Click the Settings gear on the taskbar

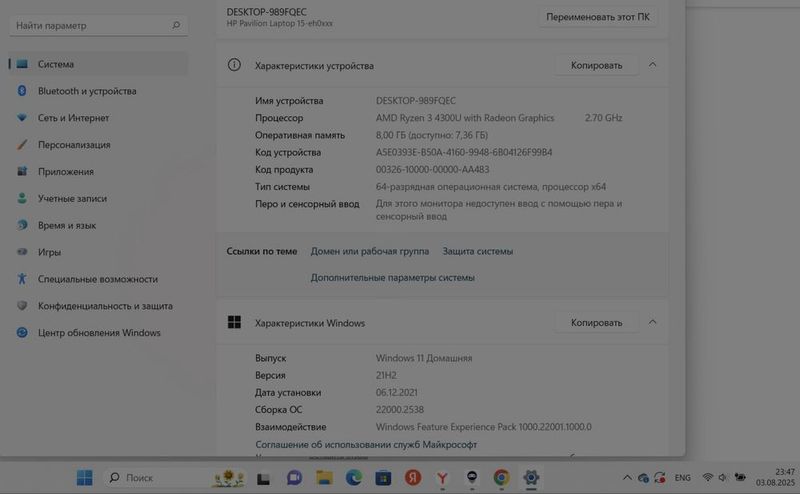pyautogui.click(x=531, y=478)
